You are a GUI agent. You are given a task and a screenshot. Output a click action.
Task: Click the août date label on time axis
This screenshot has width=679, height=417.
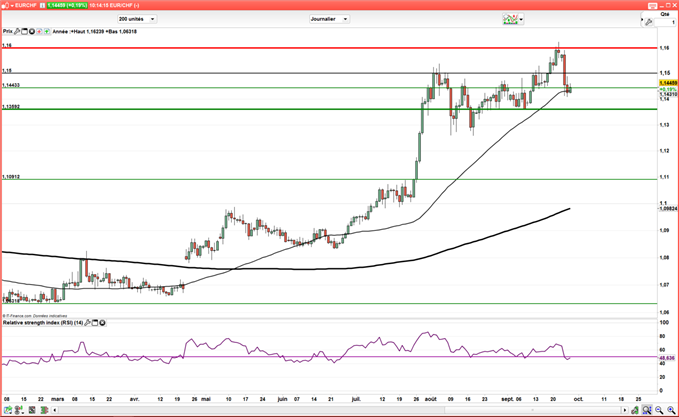click(430, 399)
